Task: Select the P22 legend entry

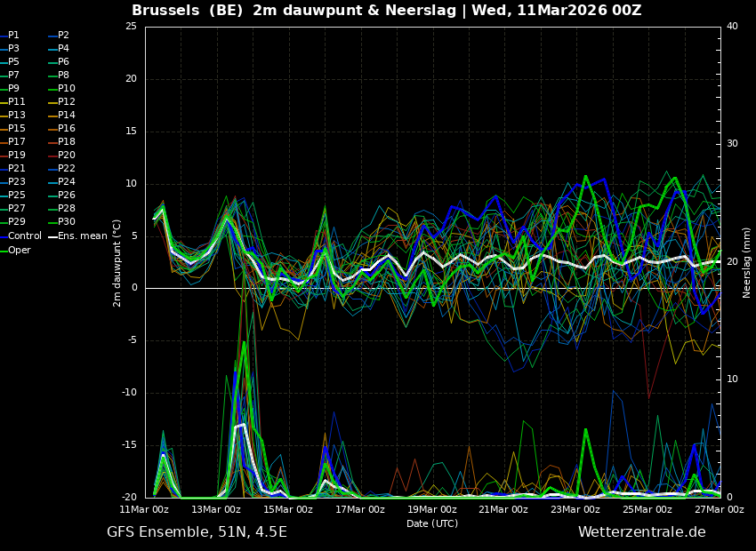Action: click(61, 169)
